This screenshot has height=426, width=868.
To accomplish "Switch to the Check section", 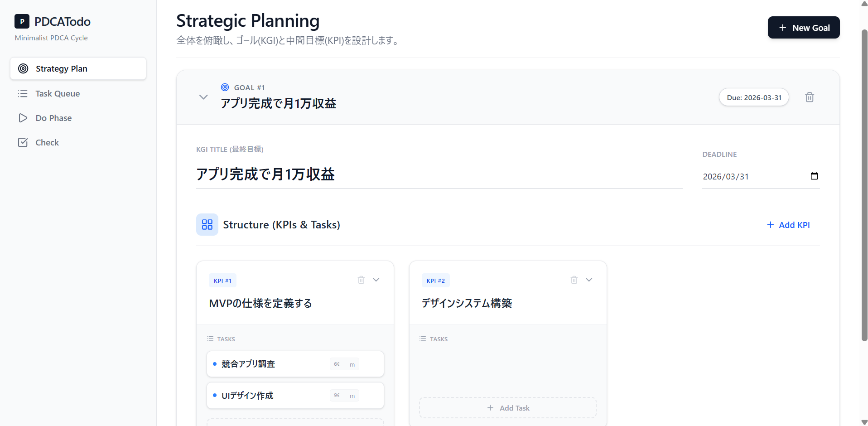I will coord(47,142).
